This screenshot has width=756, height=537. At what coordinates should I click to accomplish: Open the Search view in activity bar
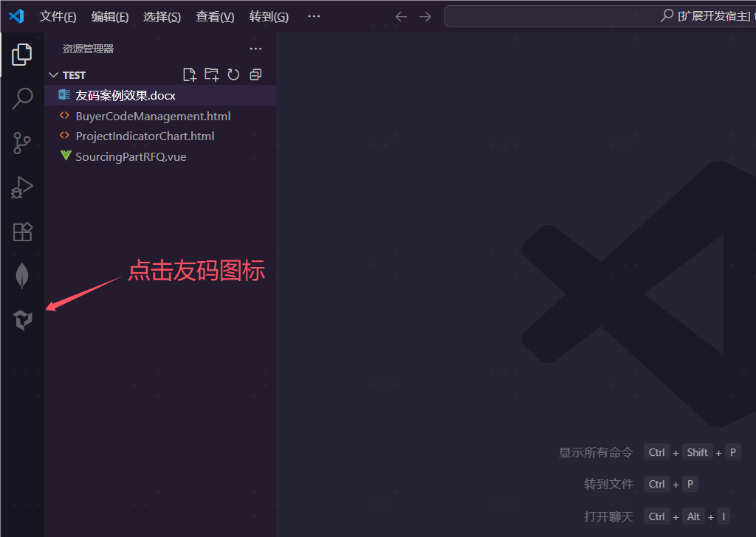click(x=22, y=98)
